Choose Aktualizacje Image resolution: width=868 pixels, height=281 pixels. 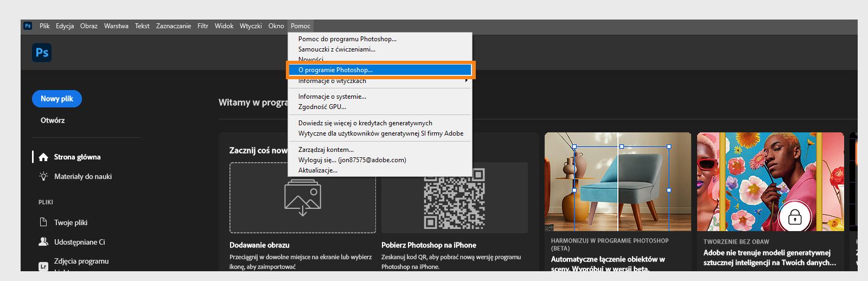pos(380,170)
